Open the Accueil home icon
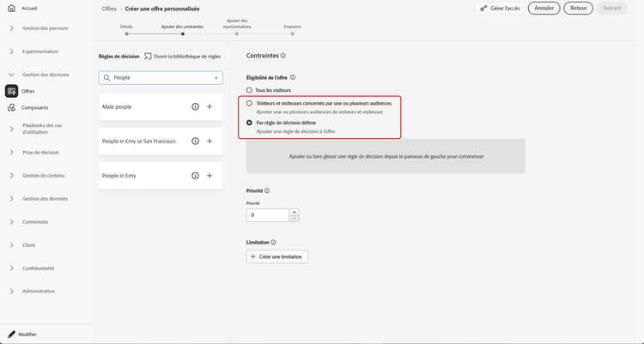Viewport: 644px width, 344px height. click(11, 9)
